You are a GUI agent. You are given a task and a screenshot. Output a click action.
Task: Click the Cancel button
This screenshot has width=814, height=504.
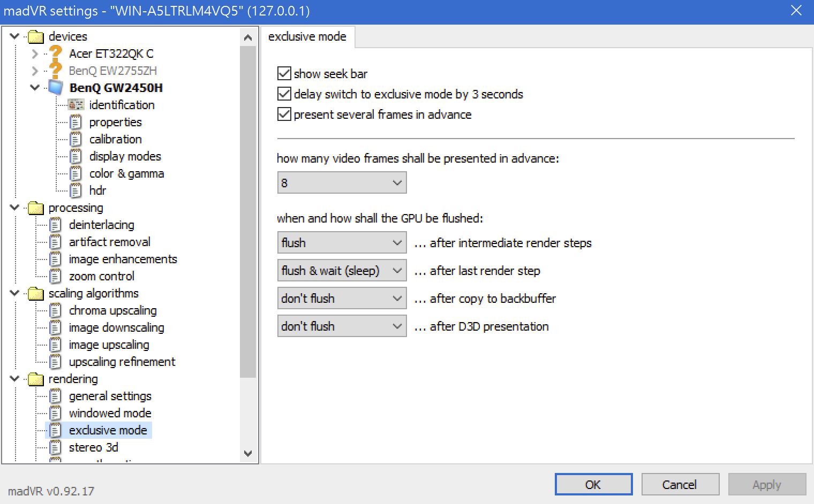click(x=680, y=484)
